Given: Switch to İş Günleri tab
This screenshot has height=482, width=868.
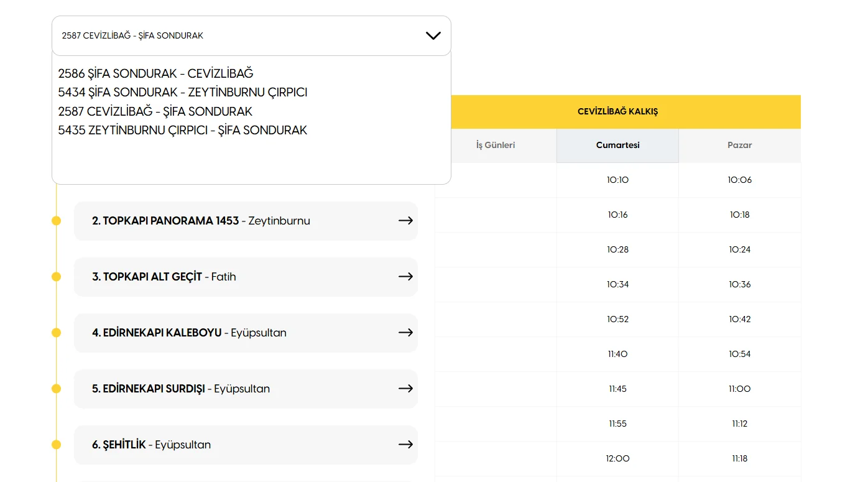Looking at the screenshot, I should (496, 146).
